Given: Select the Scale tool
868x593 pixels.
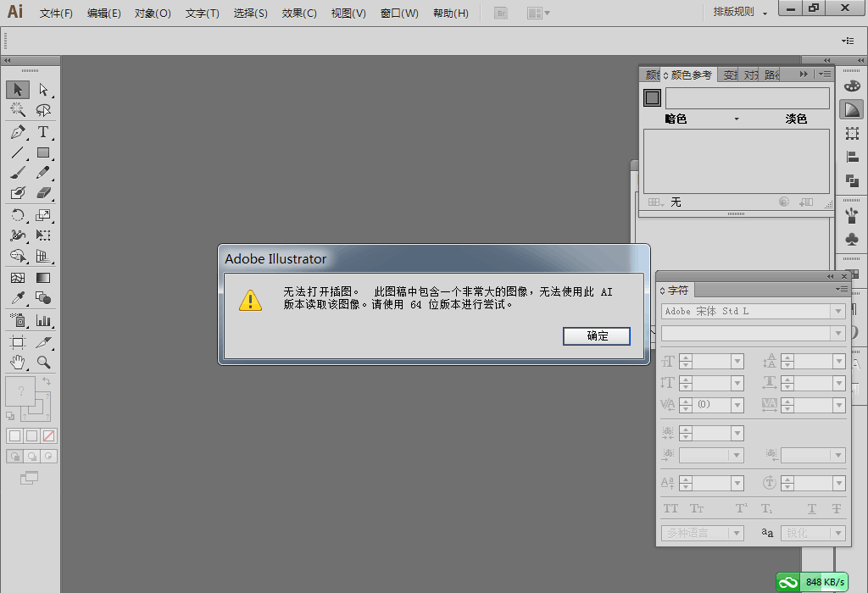Looking at the screenshot, I should pyautogui.click(x=43, y=215).
